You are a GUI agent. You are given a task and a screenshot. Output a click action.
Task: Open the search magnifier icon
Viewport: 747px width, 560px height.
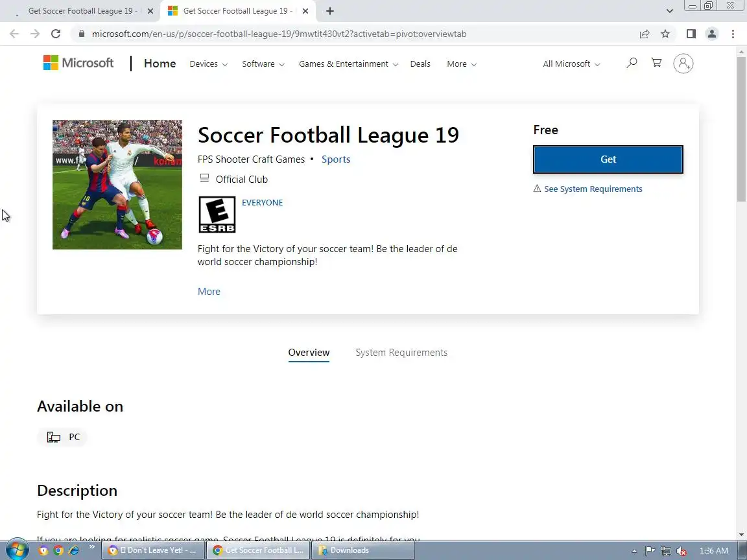632,63
